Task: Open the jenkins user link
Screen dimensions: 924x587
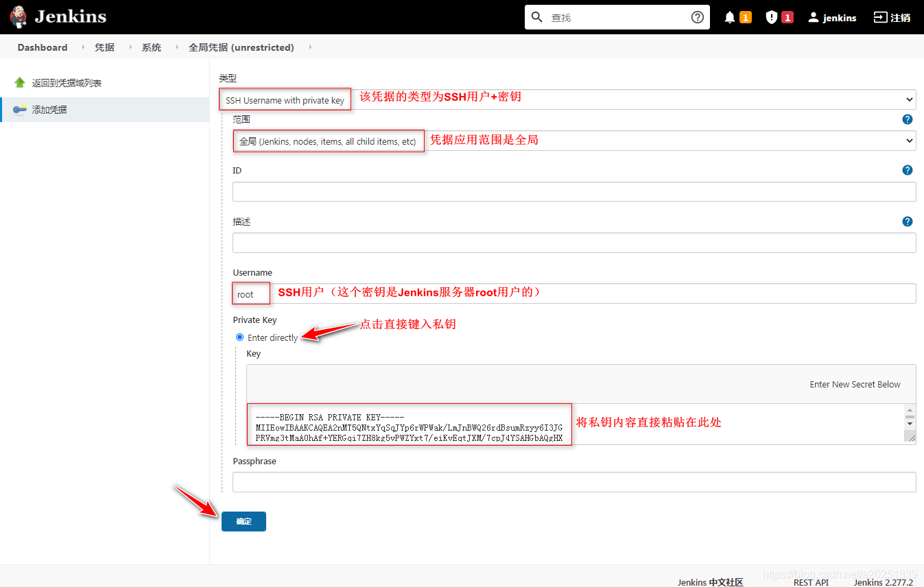Action: point(840,18)
